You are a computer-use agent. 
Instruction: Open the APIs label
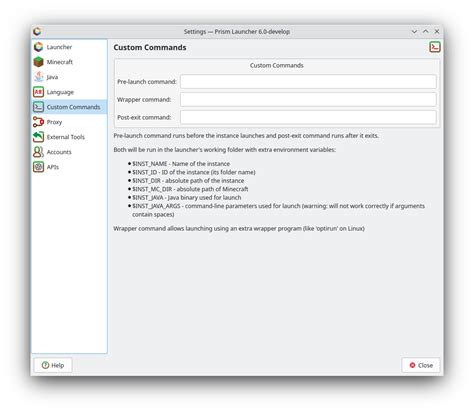tap(53, 167)
